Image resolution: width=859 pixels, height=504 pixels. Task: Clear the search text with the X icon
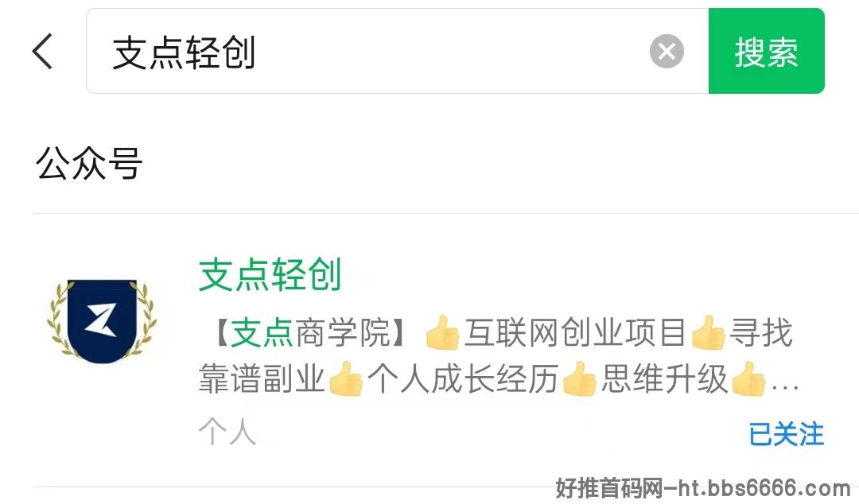pos(667,52)
